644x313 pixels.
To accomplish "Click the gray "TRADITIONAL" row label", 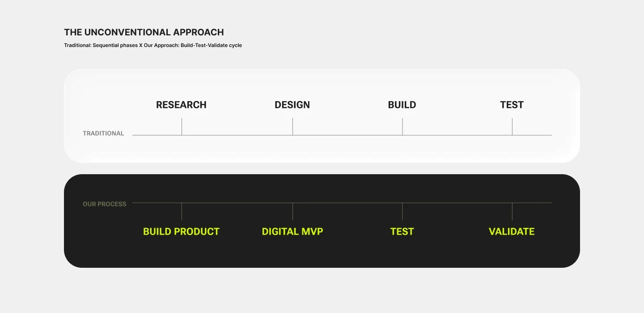I will click(103, 133).
